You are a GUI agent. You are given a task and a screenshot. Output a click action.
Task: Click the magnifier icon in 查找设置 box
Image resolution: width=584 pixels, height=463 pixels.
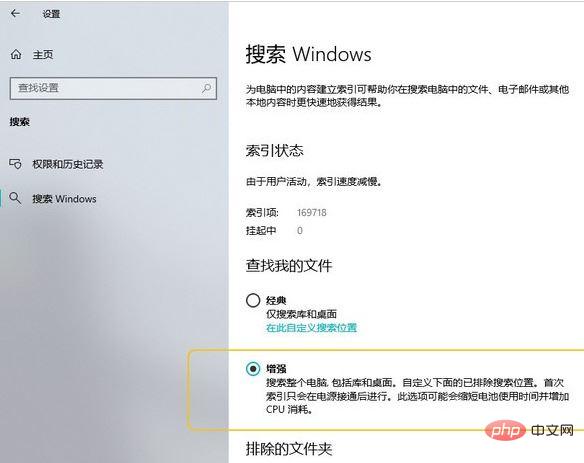click(206, 88)
